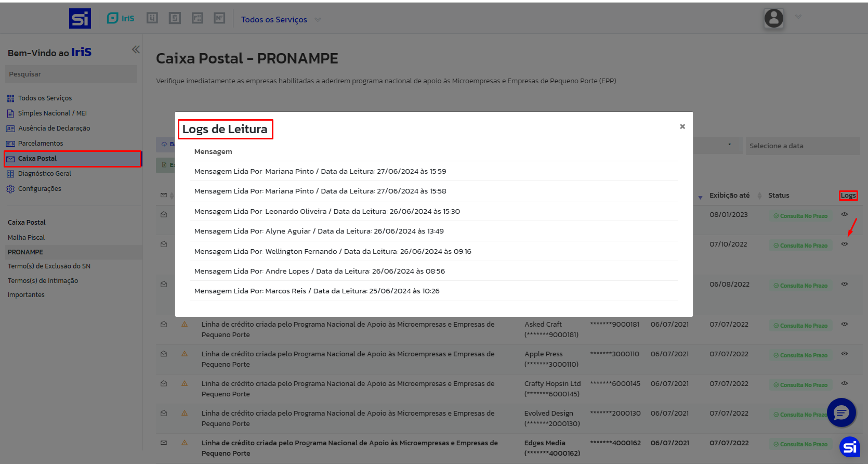The height and width of the screenshot is (464, 868).
Task: Open the IriS app icon
Action: tap(121, 18)
